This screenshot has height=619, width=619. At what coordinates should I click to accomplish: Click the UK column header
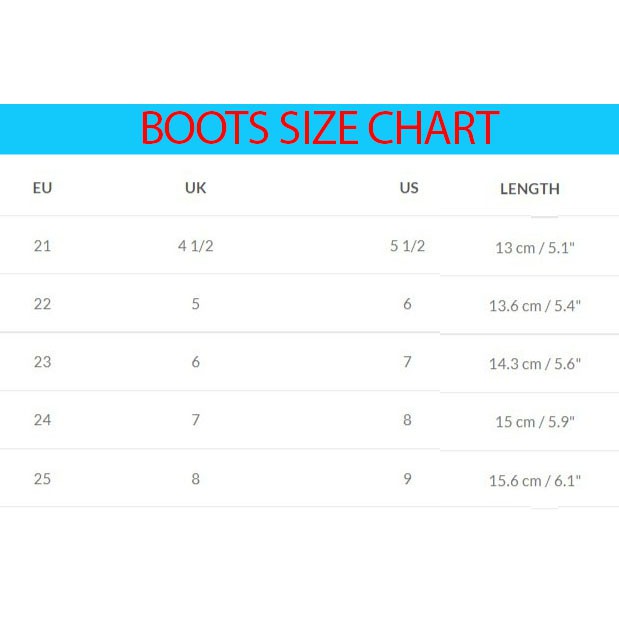(196, 187)
